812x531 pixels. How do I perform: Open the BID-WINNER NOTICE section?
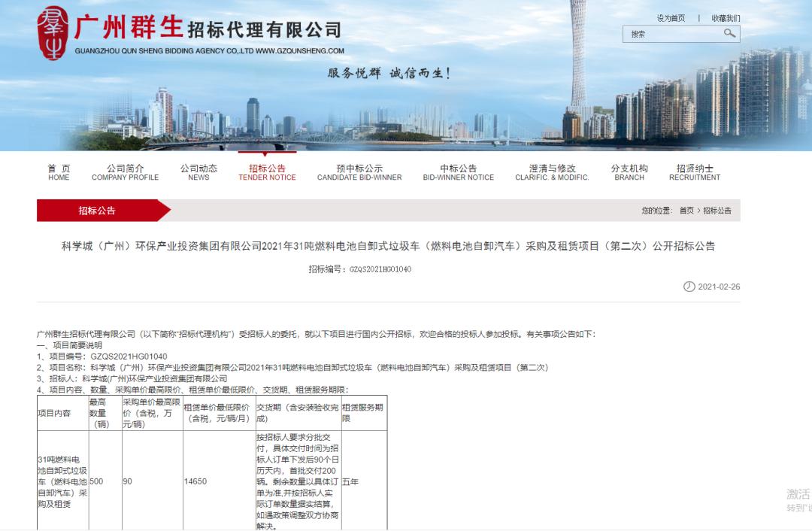point(457,172)
